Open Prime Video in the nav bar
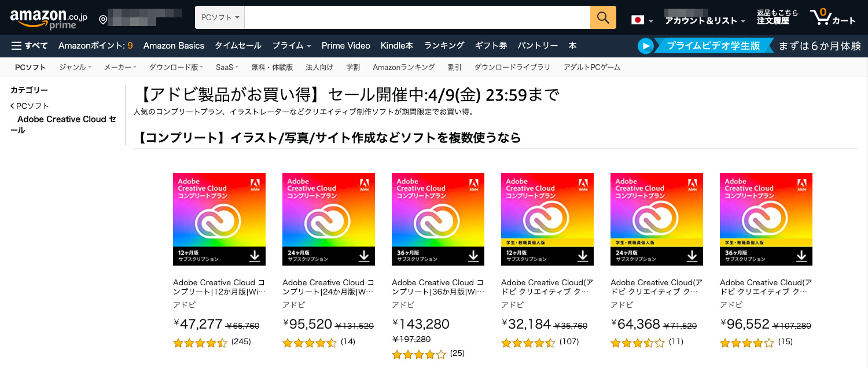Screen dimensions: 868x368 (345, 46)
